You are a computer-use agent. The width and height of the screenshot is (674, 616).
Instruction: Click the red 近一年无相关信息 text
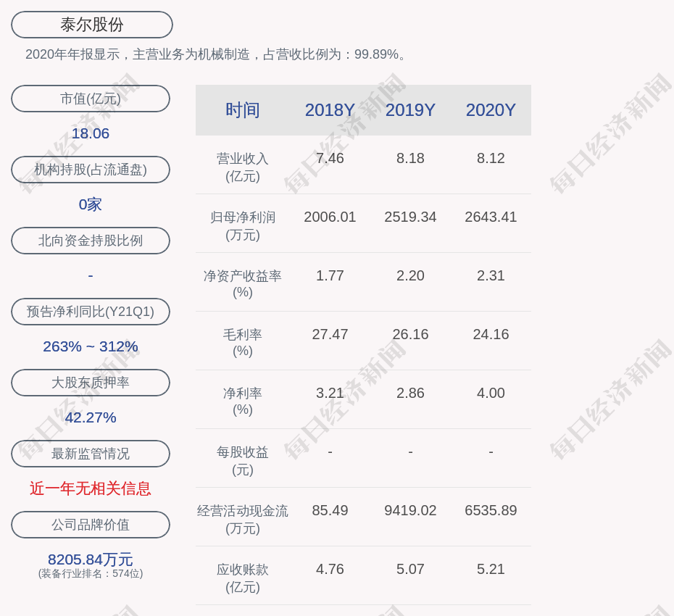[x=91, y=488]
